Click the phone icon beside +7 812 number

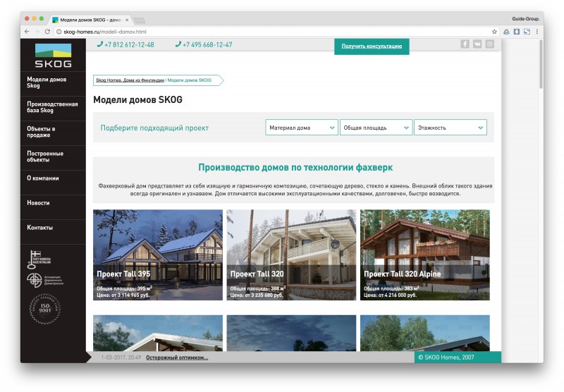point(100,44)
